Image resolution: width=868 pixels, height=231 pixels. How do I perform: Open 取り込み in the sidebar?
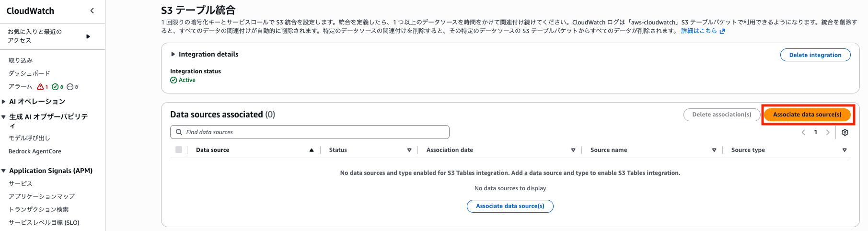21,60
